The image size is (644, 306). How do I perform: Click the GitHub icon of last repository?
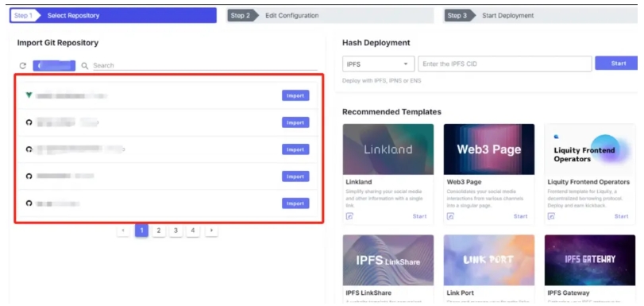pyautogui.click(x=29, y=203)
